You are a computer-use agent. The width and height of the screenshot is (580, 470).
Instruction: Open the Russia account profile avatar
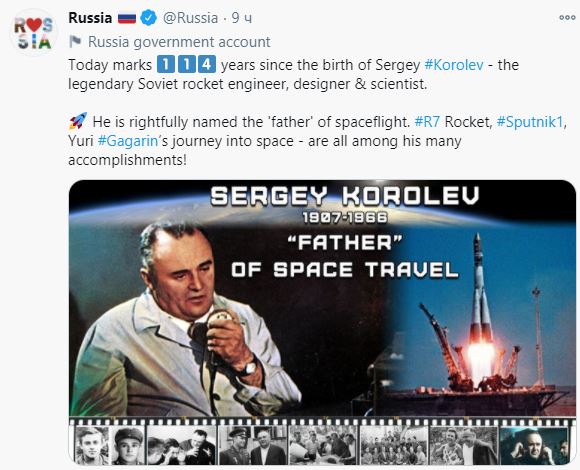click(x=34, y=33)
